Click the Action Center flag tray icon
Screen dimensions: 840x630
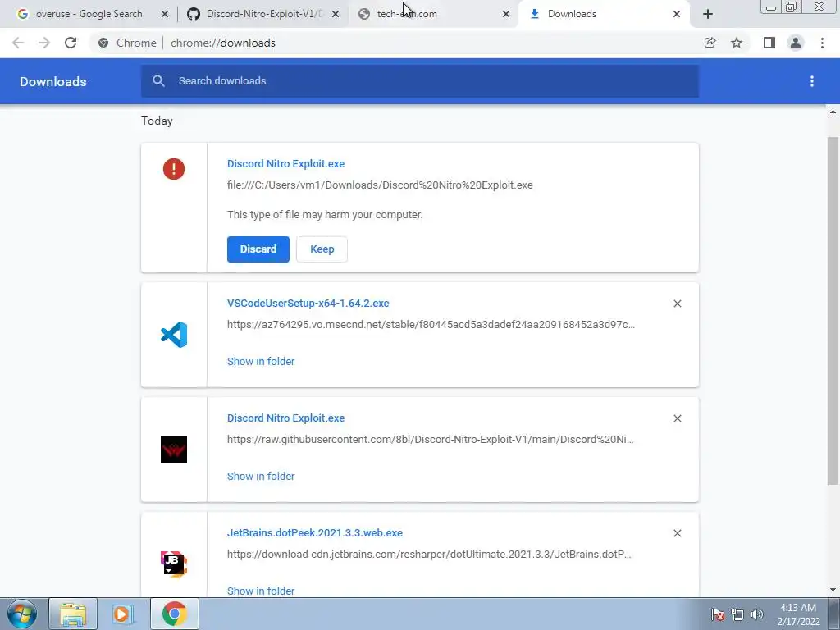[x=718, y=614]
